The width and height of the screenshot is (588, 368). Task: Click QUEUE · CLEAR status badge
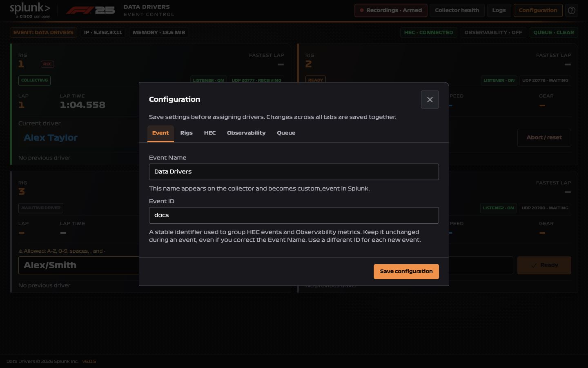[554, 33]
